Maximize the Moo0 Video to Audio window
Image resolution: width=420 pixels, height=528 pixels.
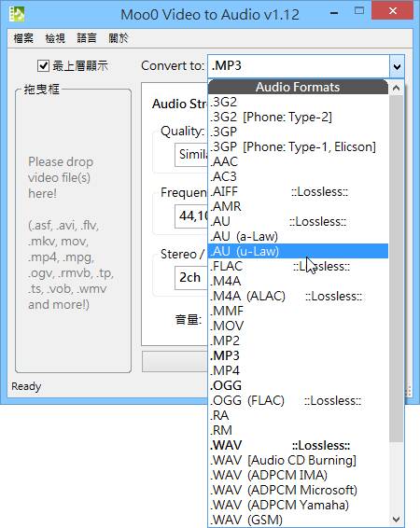point(359,11)
